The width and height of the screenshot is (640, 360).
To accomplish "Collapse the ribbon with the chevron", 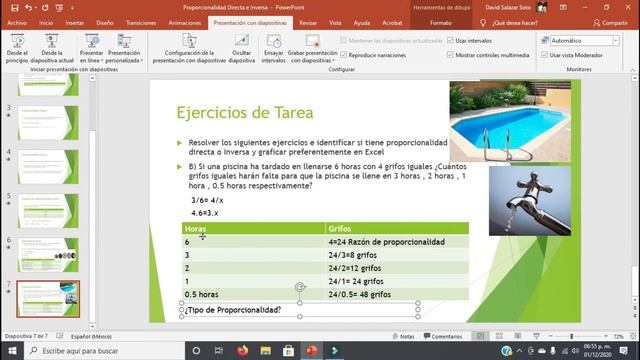I will pos(633,70).
